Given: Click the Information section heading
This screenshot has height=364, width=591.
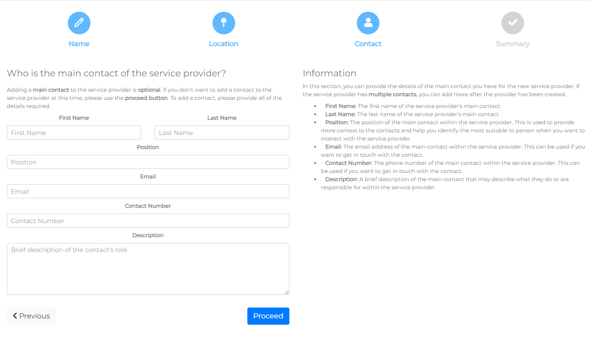Looking at the screenshot, I should [329, 73].
